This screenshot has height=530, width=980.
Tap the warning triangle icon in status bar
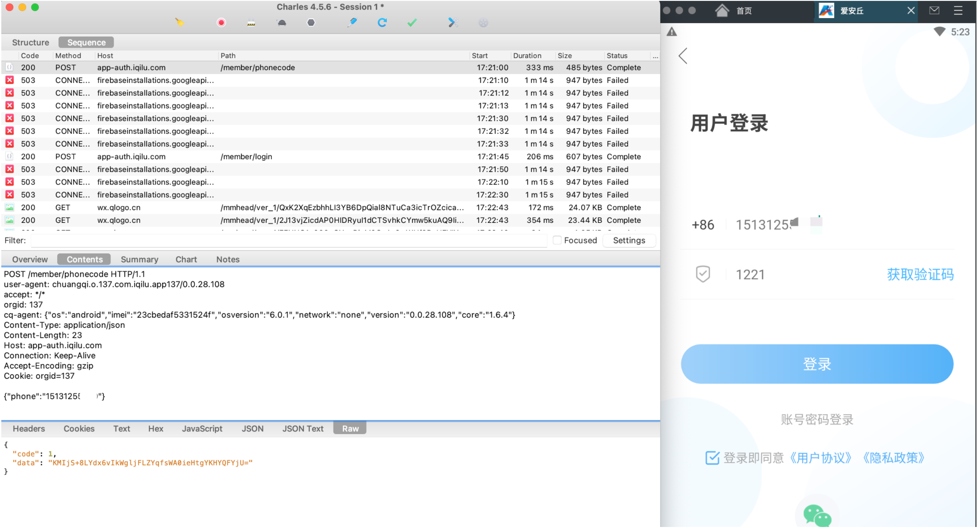click(x=672, y=32)
